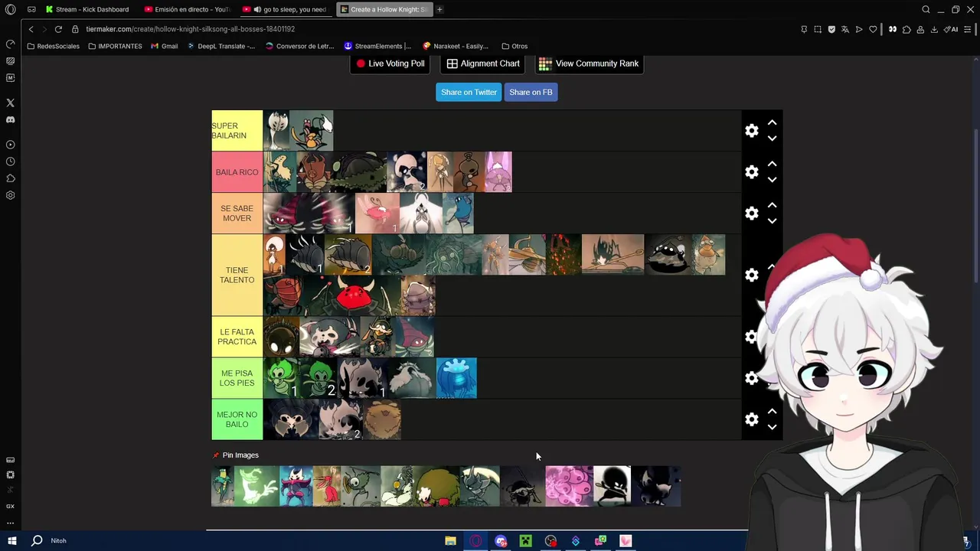Image resolution: width=980 pixels, height=551 pixels.
Task: Move SE SABE MOVER tier down
Action: [772, 221]
